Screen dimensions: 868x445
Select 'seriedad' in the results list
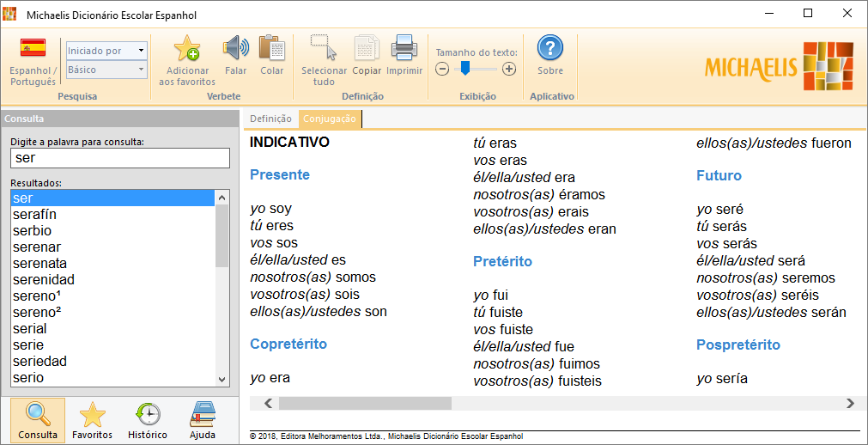click(112, 362)
